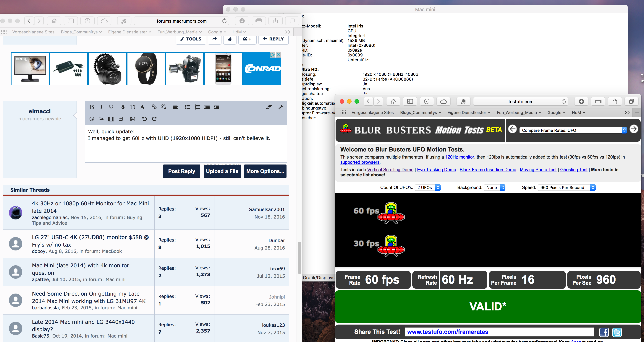Share test on Facebook
The width and height of the screenshot is (644, 342).
604,332
